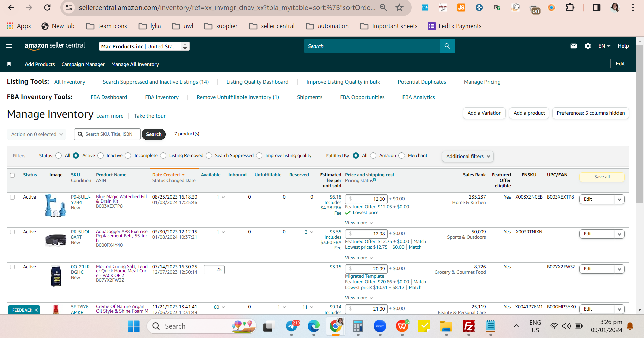The image size is (644, 338).
Task: Open the settings gear icon
Action: (588, 46)
